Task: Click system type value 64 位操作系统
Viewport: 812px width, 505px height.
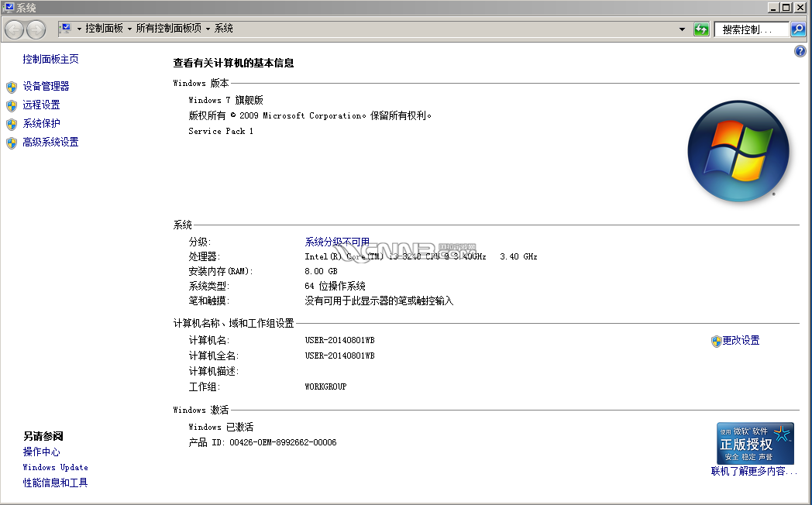Action: click(335, 286)
